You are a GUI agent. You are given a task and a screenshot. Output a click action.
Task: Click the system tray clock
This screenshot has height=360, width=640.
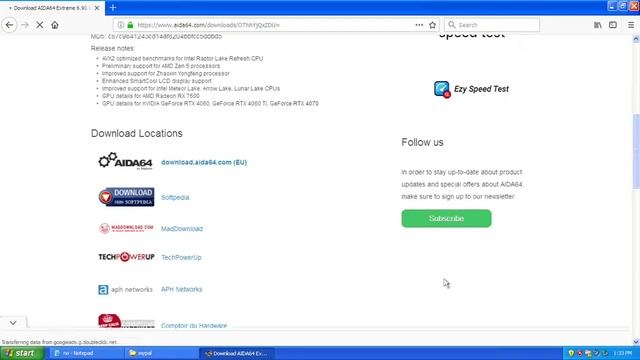[x=622, y=353]
